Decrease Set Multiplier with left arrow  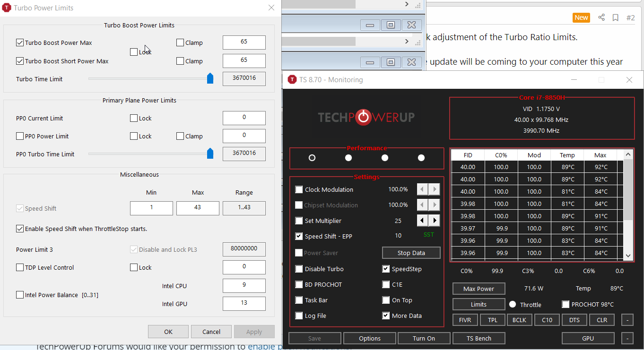point(423,221)
